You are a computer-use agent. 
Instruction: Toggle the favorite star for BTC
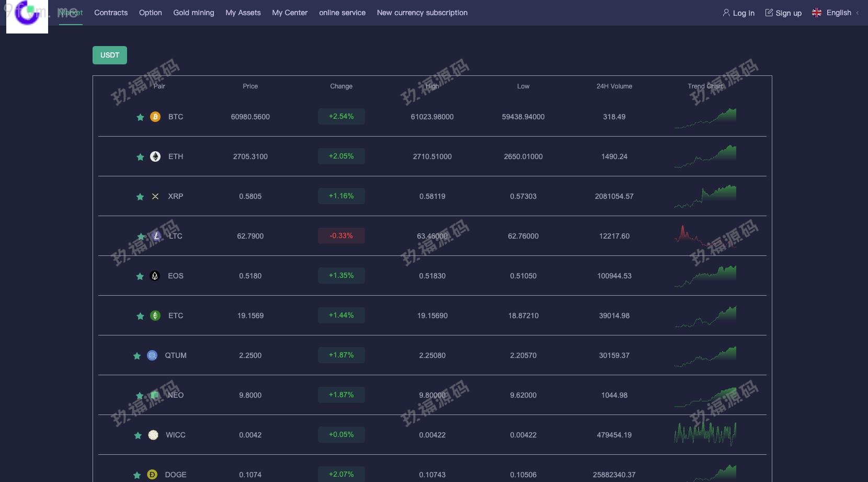point(140,117)
